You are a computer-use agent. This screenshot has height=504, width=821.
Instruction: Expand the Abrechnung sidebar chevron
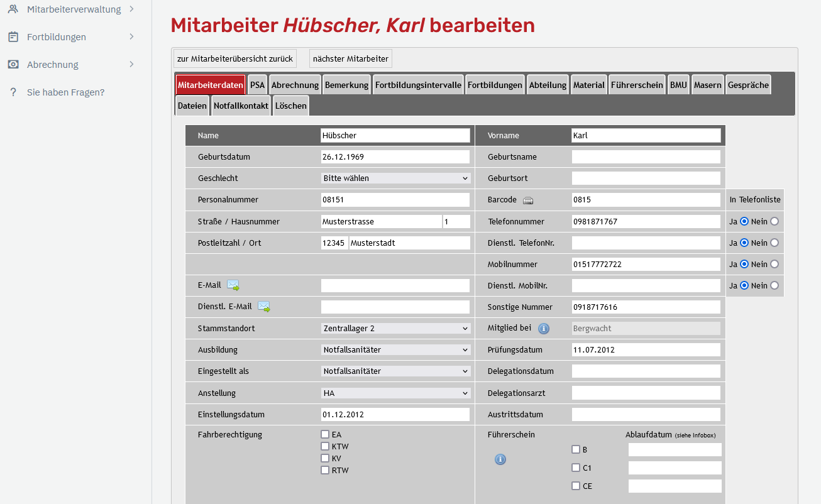(131, 64)
